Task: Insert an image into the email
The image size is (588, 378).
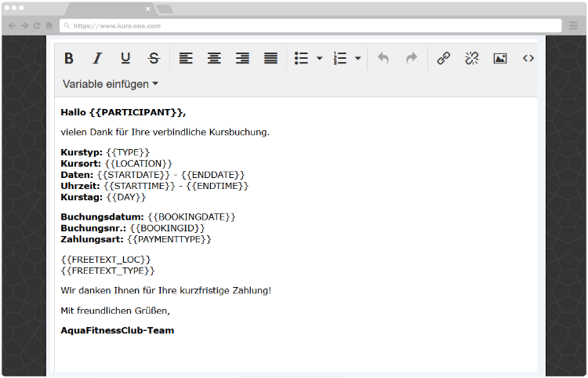Action: click(x=500, y=59)
